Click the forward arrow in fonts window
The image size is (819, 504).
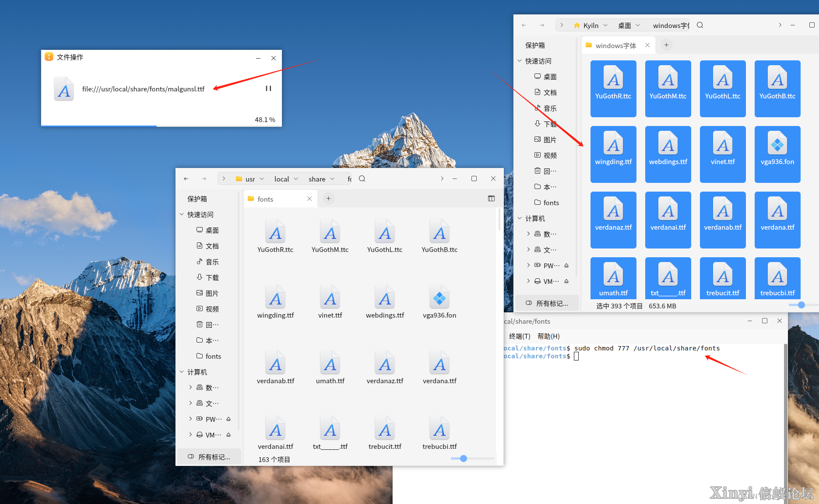(x=204, y=178)
